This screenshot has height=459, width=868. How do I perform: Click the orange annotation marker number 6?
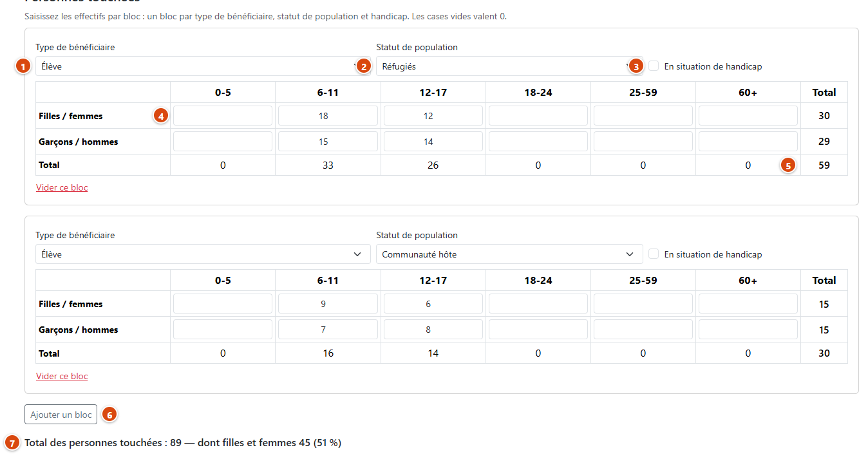109,415
